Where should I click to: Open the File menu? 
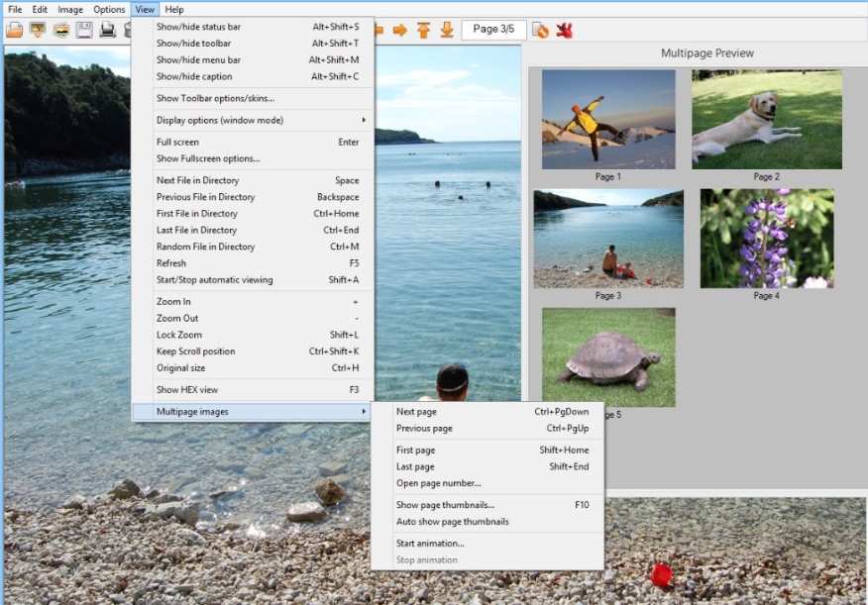(15, 9)
